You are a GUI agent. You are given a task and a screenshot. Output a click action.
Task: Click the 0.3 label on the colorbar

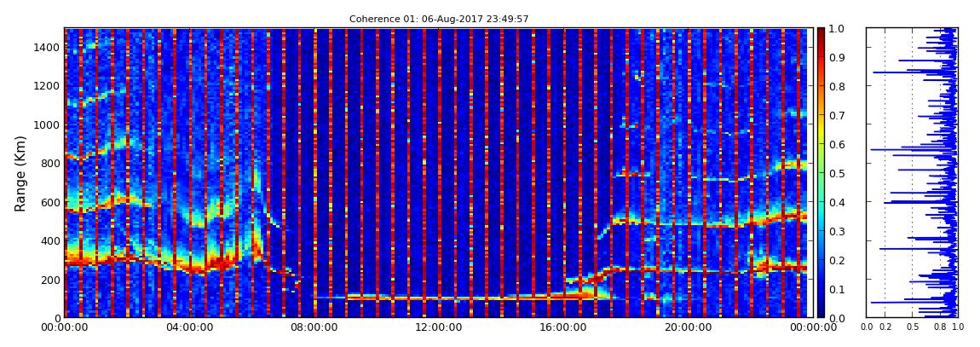click(x=837, y=231)
